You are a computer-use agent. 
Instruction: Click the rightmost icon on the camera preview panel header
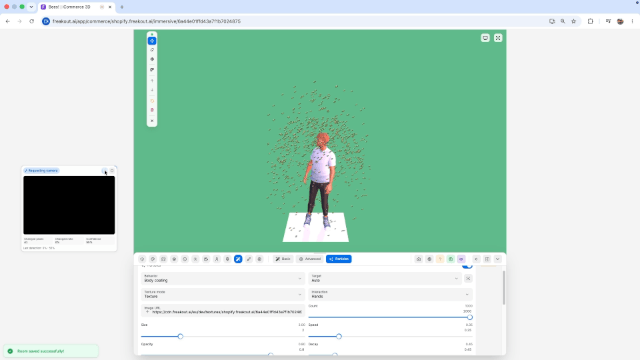point(112,171)
